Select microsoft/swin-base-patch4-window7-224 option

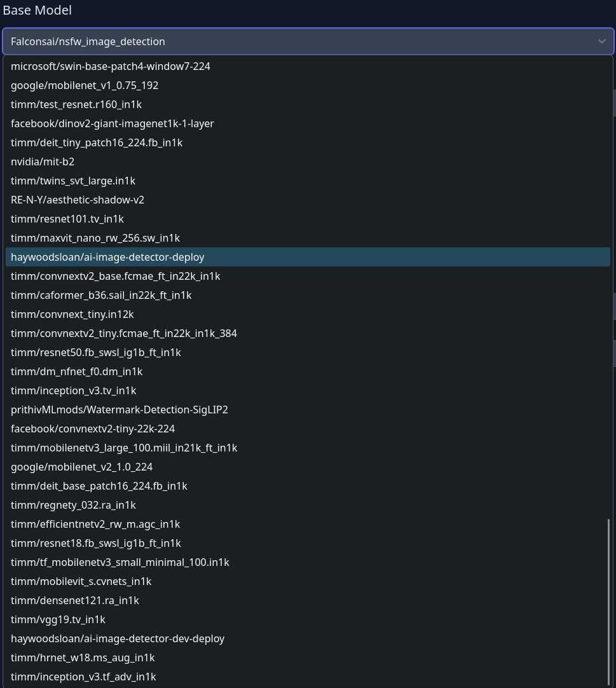[x=308, y=66]
